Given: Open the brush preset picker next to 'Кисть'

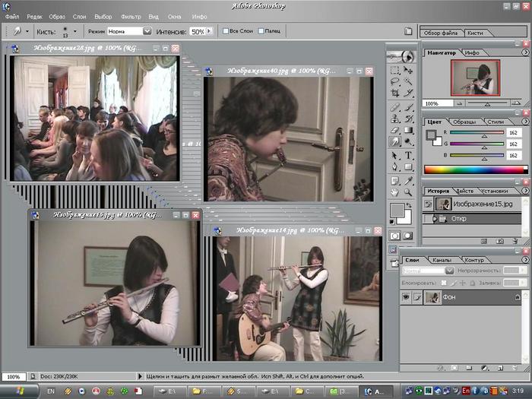Looking at the screenshot, I should click(x=76, y=32).
